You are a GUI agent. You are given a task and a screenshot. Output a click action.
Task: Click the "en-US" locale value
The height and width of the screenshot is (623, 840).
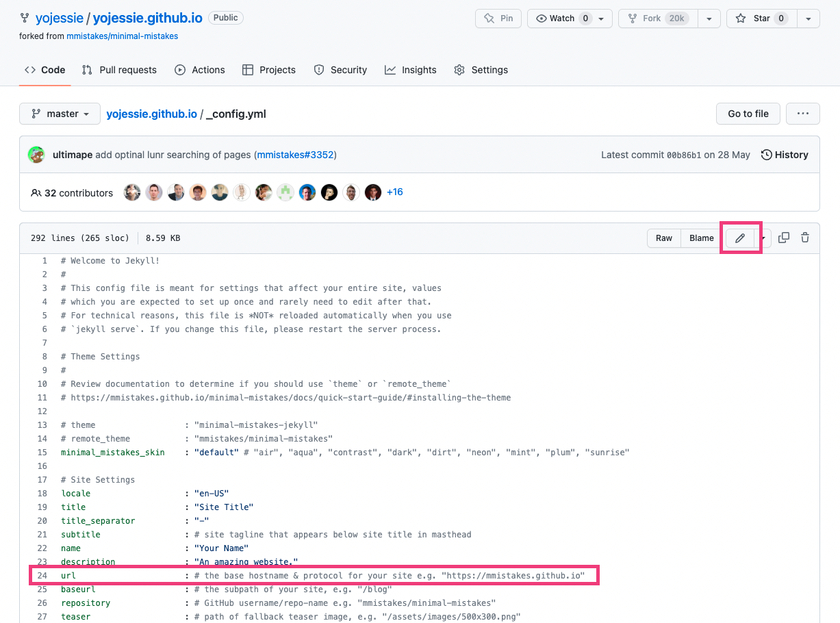tap(212, 494)
